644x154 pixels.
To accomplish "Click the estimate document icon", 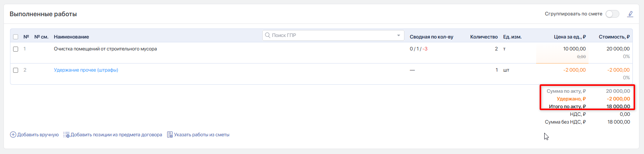I will coord(170,135).
